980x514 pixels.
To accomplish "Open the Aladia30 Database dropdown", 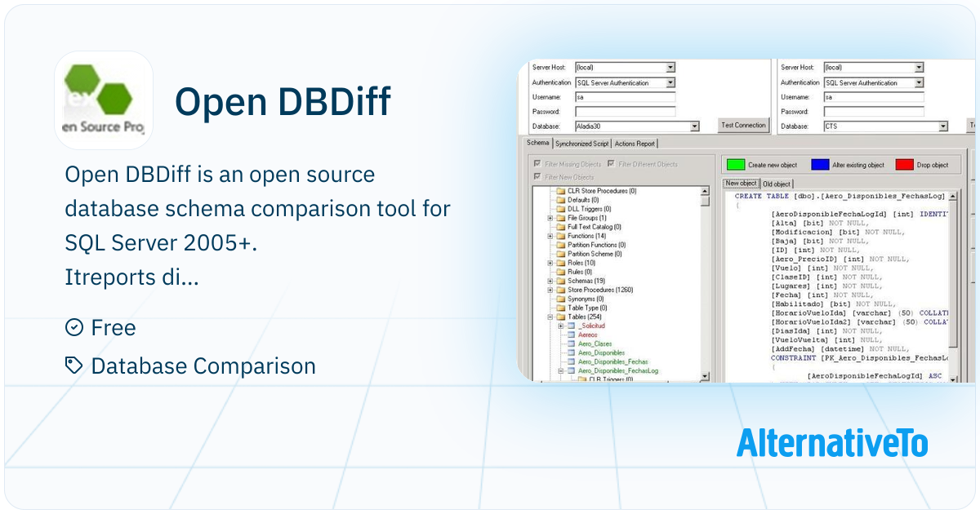I will (x=695, y=126).
